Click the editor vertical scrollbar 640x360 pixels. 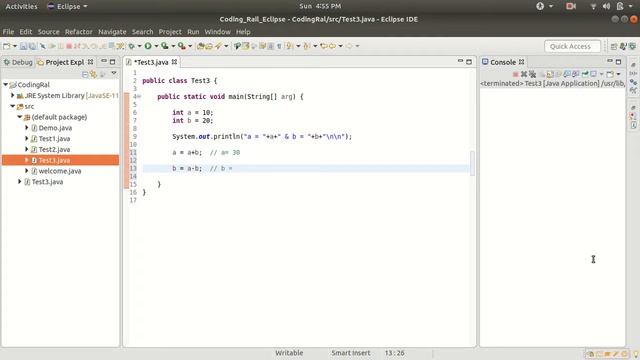coord(473,163)
